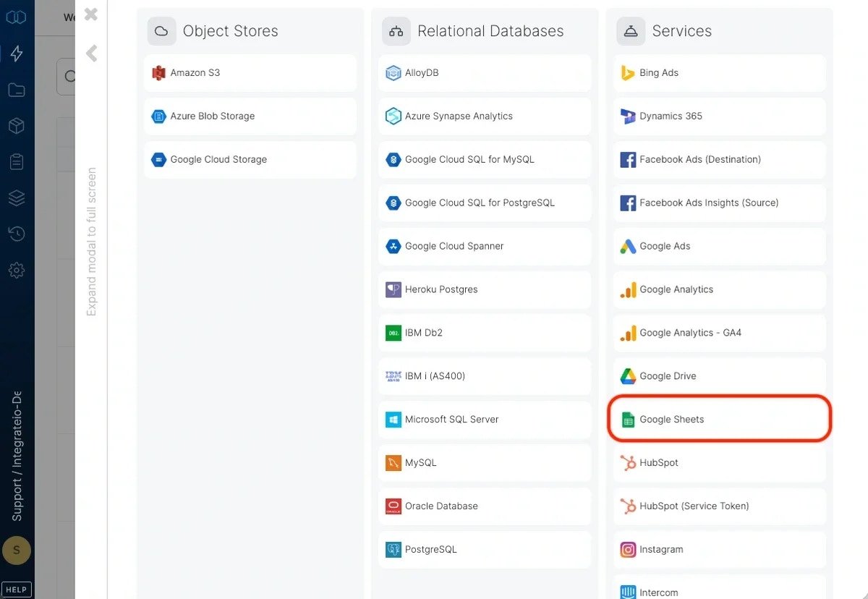Select the Google Analytics connection
Image resolution: width=868 pixels, height=599 pixels.
click(720, 289)
